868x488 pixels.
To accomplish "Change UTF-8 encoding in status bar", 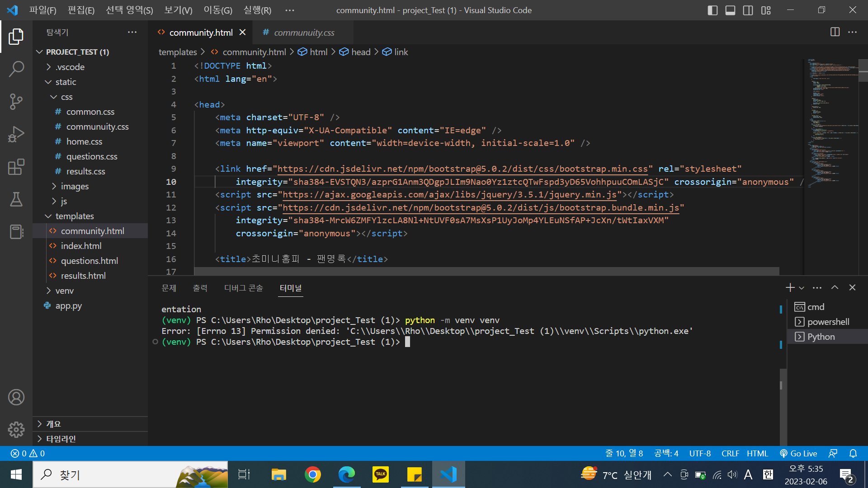I will point(700,453).
